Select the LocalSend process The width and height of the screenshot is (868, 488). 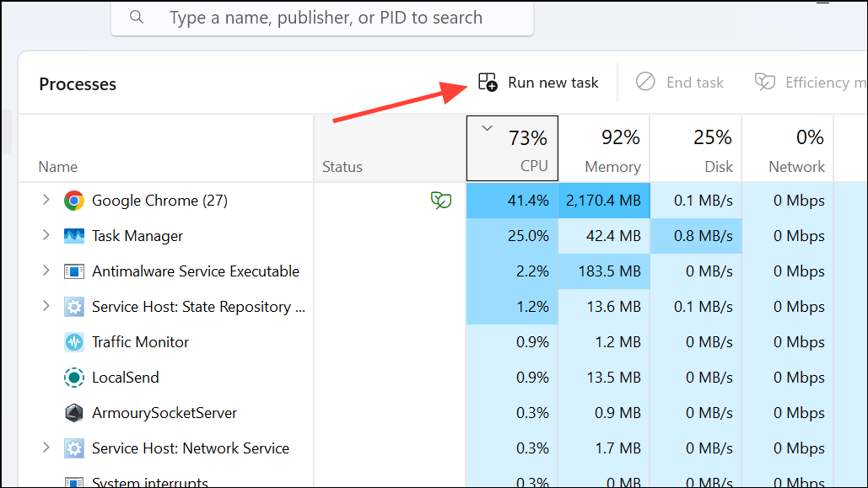tap(125, 378)
